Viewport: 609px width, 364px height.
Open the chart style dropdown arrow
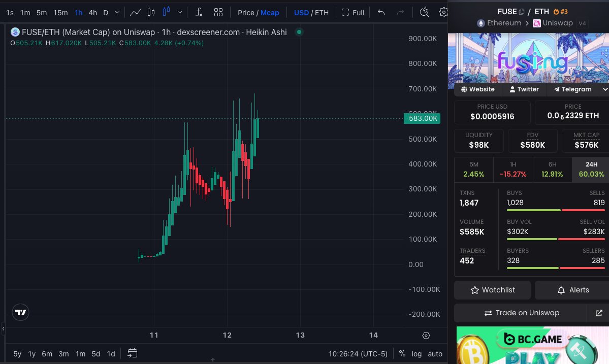pyautogui.click(x=180, y=12)
